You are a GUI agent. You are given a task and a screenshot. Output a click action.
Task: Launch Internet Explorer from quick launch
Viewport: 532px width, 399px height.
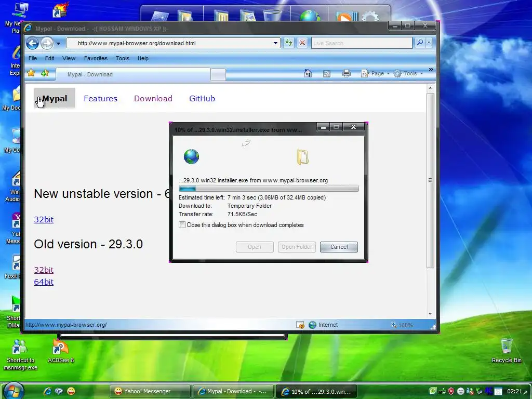(x=47, y=391)
